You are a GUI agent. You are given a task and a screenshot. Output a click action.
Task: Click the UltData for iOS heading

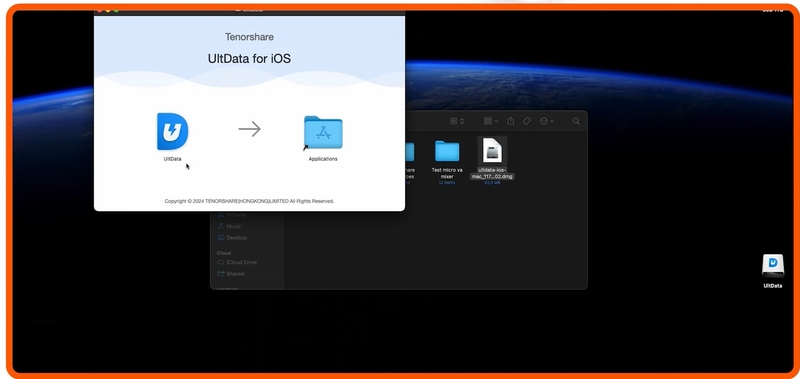[x=249, y=59]
